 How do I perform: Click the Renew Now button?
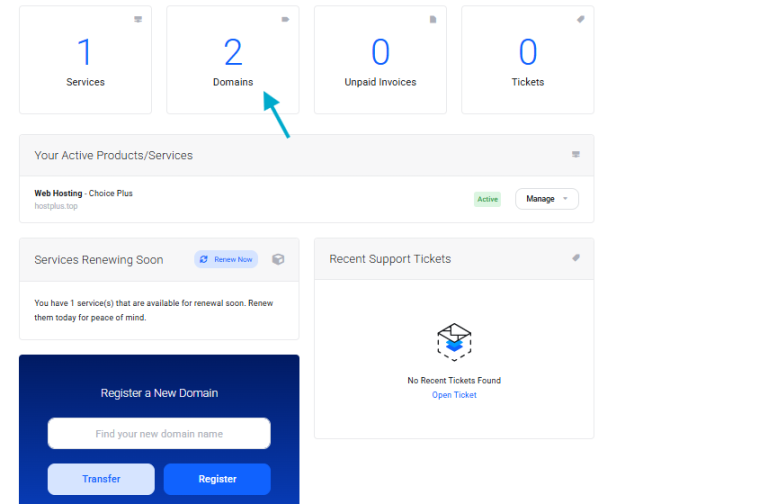(226, 259)
